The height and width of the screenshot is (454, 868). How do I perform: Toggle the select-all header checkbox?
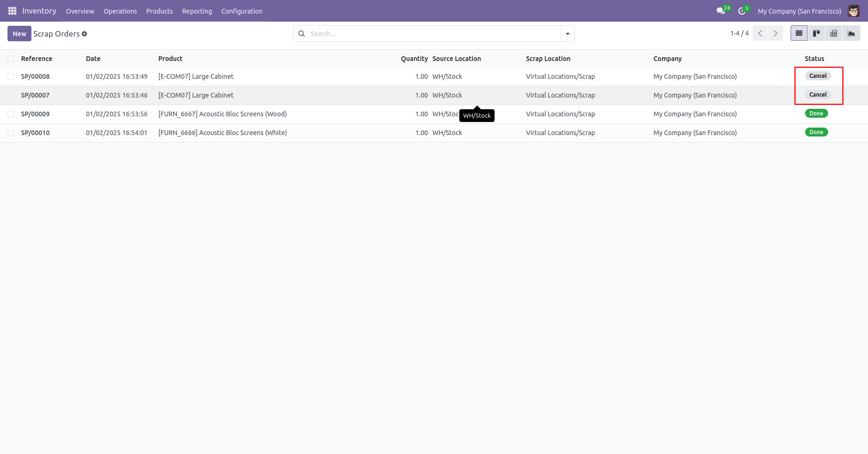11,59
